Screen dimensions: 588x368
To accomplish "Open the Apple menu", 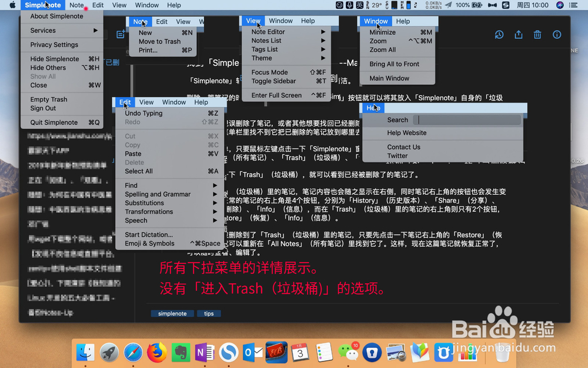I will pos(12,5).
